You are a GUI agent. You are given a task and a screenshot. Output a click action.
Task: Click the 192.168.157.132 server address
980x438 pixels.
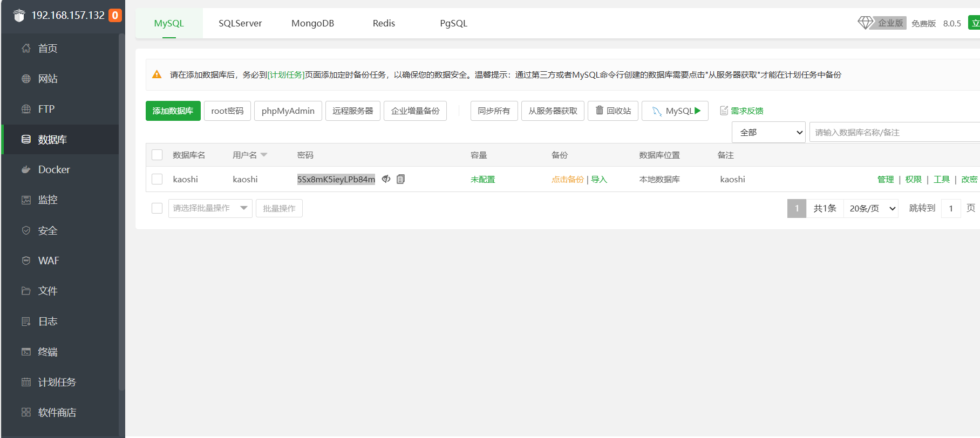(x=68, y=15)
